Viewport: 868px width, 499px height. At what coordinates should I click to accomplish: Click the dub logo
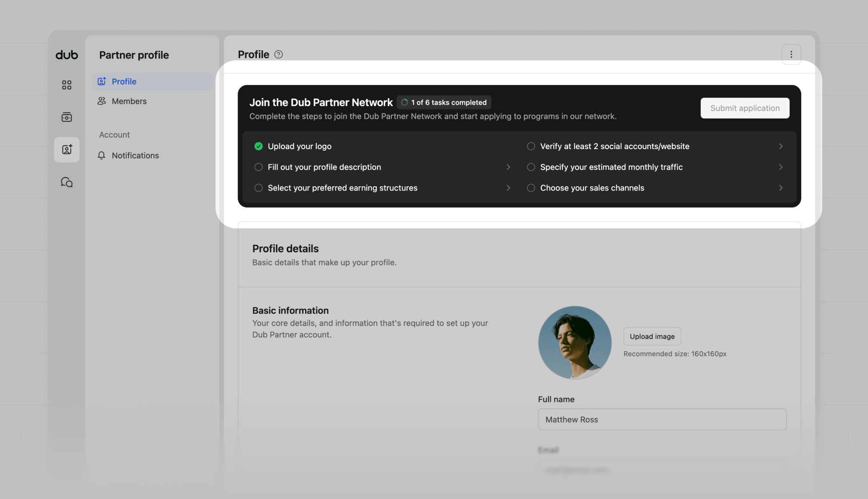coord(67,55)
